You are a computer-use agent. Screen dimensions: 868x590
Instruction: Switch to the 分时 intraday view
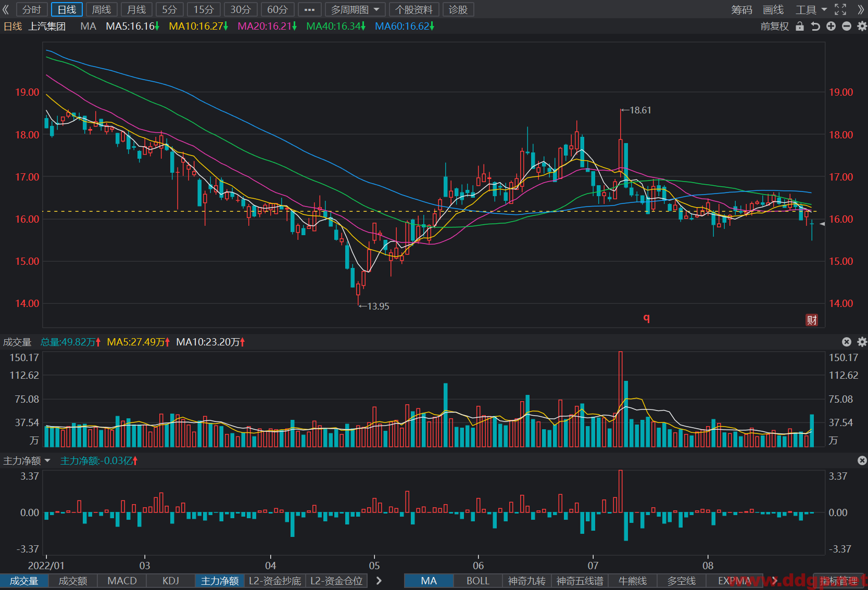(32, 9)
